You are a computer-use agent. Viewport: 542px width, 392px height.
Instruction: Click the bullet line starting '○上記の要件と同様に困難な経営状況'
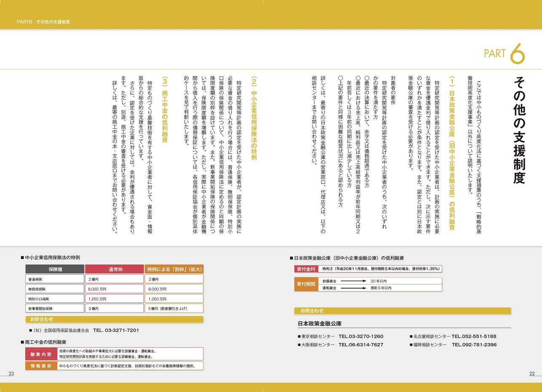coord(340,141)
